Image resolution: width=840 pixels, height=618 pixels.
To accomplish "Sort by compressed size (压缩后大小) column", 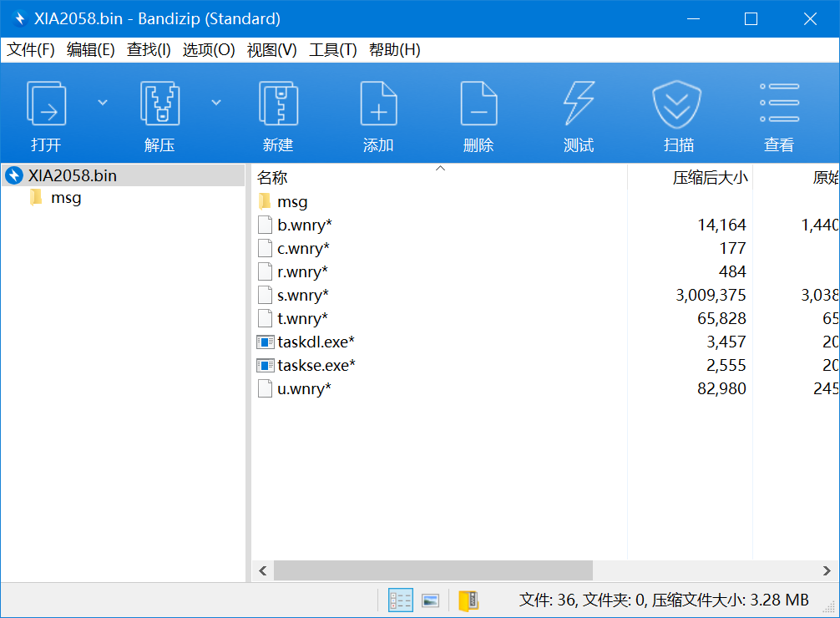I will (710, 177).
